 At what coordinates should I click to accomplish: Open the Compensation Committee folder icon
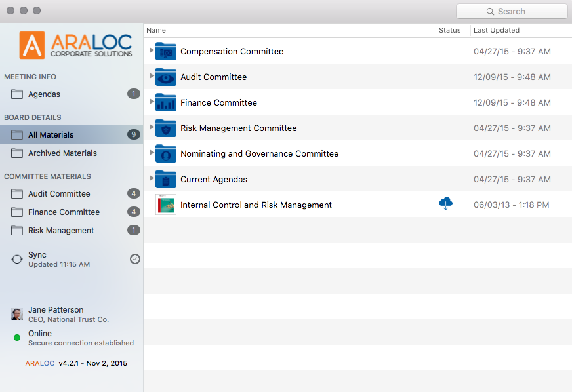[x=165, y=51]
